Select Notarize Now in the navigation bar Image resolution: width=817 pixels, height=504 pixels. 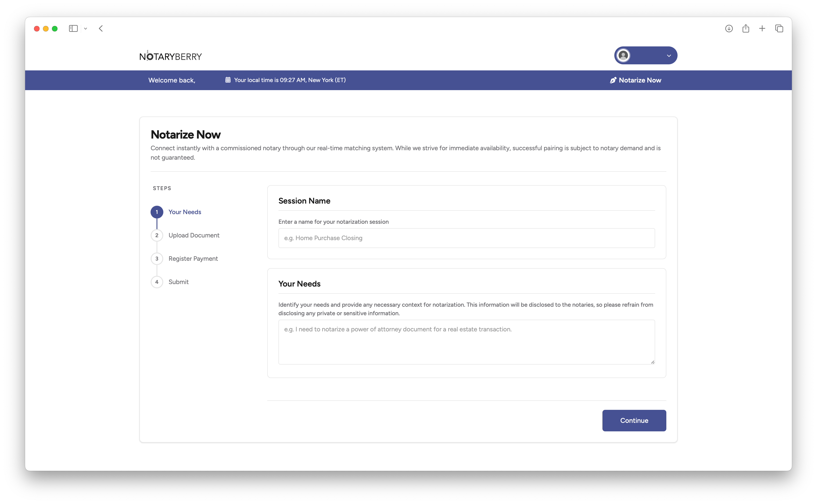click(640, 80)
